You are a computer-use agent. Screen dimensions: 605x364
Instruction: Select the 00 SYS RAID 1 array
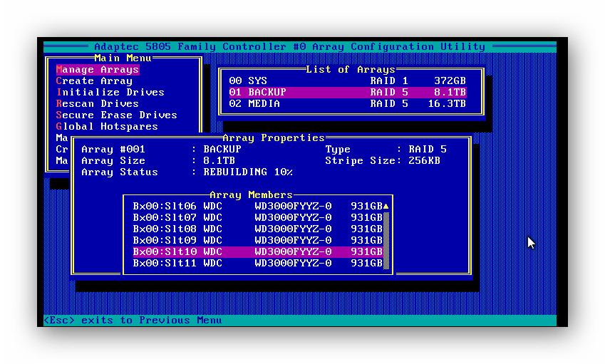click(x=347, y=81)
